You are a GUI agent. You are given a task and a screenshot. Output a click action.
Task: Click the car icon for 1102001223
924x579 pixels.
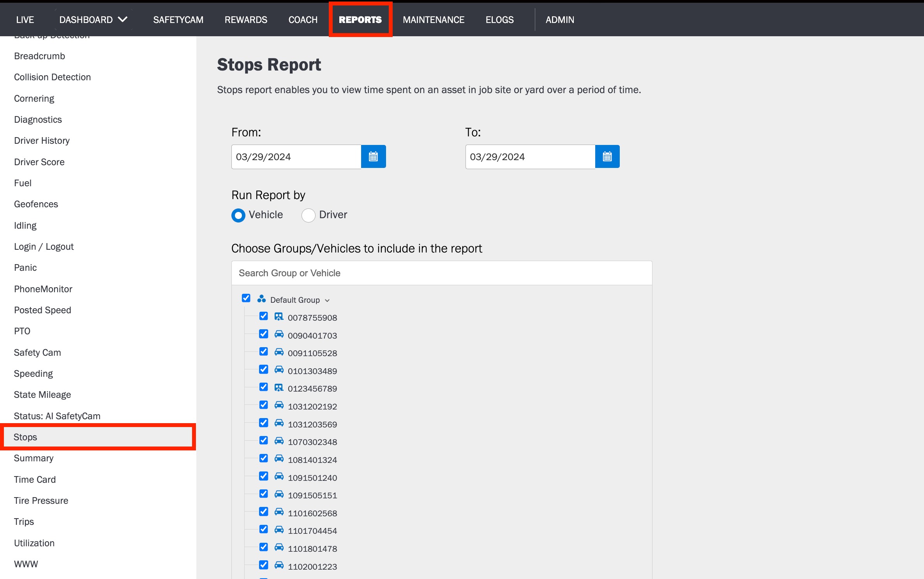[279, 565]
